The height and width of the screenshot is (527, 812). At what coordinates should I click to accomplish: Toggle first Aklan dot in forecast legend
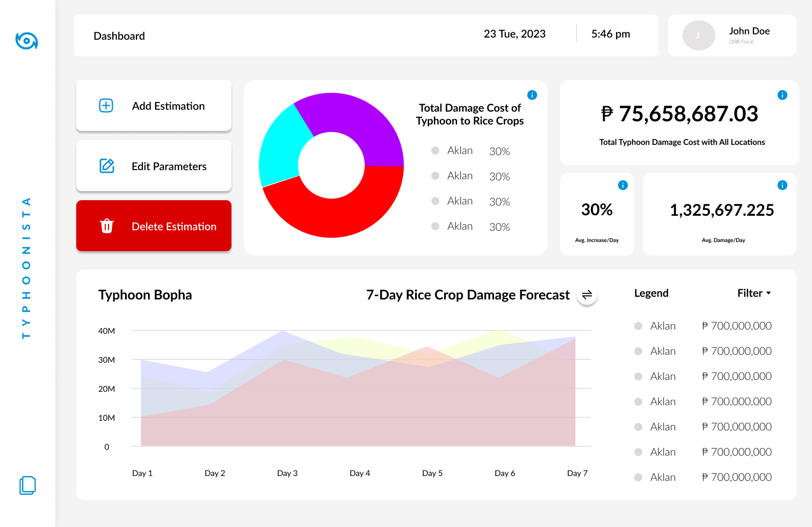point(639,326)
